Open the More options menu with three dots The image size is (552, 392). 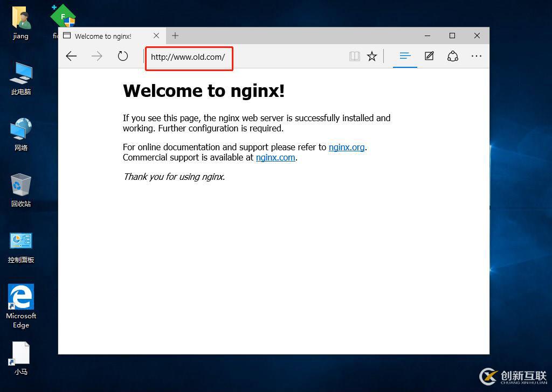tap(477, 56)
